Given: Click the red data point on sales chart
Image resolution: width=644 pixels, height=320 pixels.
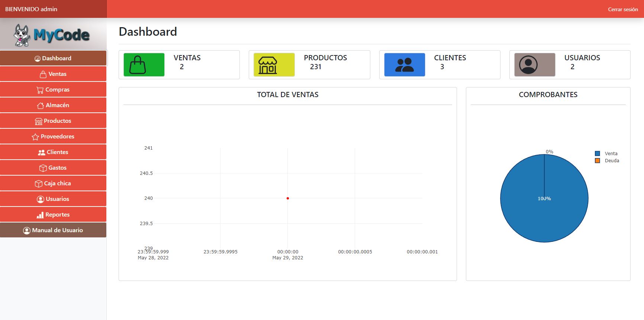Looking at the screenshot, I should [288, 198].
